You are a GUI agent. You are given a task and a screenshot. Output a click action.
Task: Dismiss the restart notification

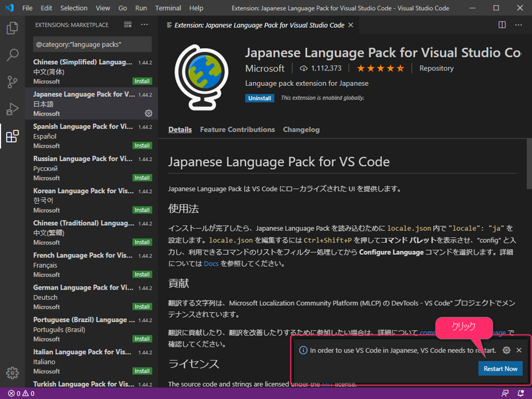pyautogui.click(x=519, y=350)
